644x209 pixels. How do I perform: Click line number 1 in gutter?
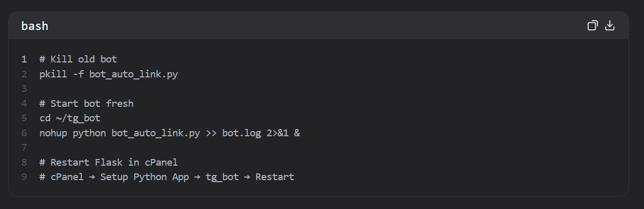point(24,59)
